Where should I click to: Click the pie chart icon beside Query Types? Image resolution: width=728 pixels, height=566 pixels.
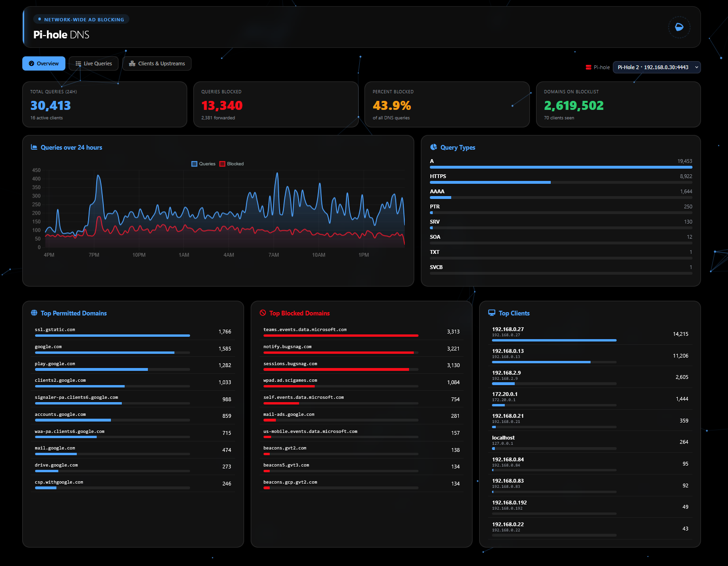[433, 147]
